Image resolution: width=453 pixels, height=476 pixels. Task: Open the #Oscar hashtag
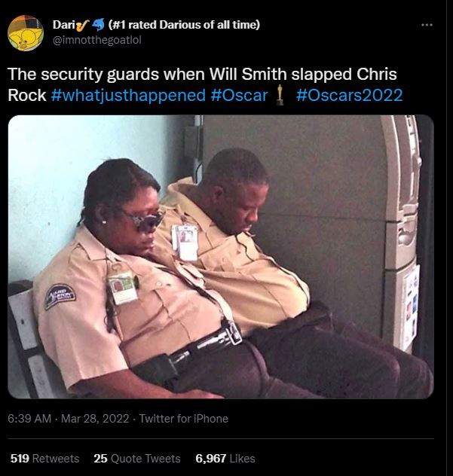coord(239,96)
